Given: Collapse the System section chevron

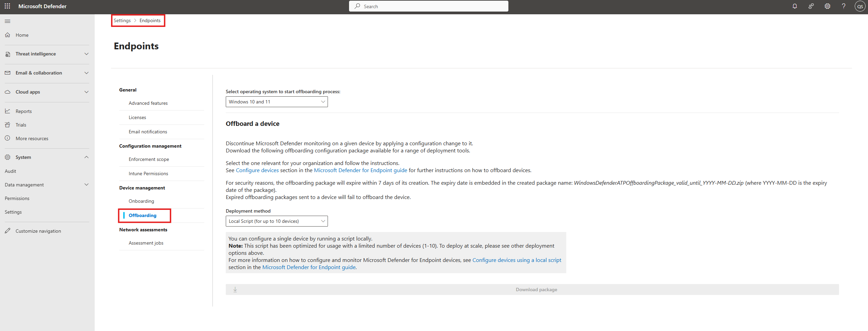Looking at the screenshot, I should pos(86,157).
